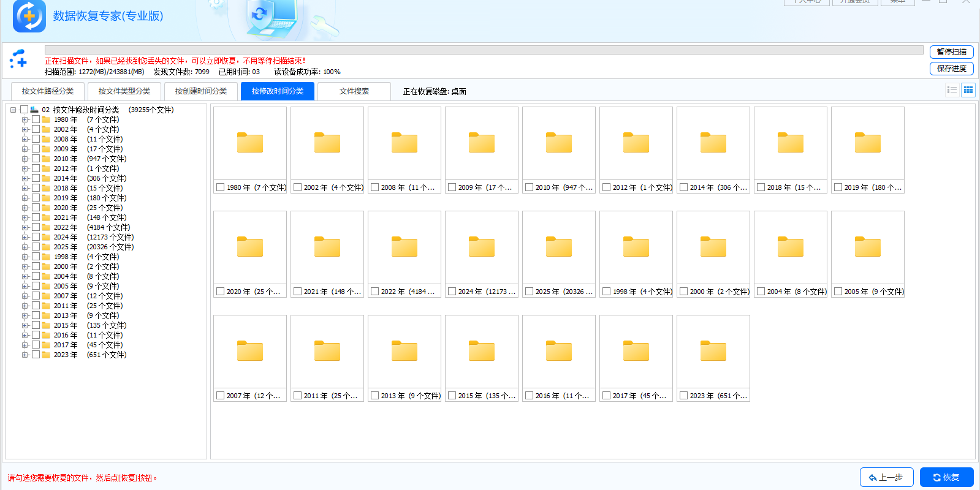Open the 2024 年 folder icon in grid
The image size is (980, 490).
point(482,247)
